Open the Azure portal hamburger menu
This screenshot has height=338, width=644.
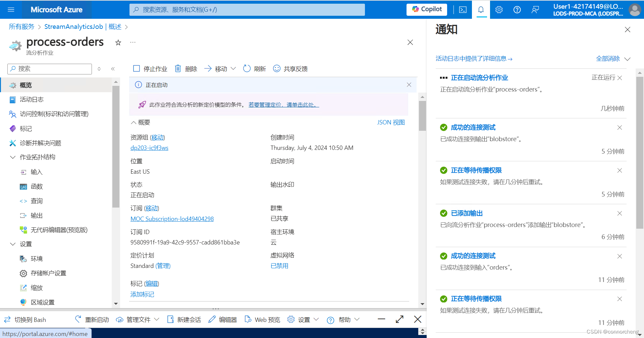[x=11, y=9]
